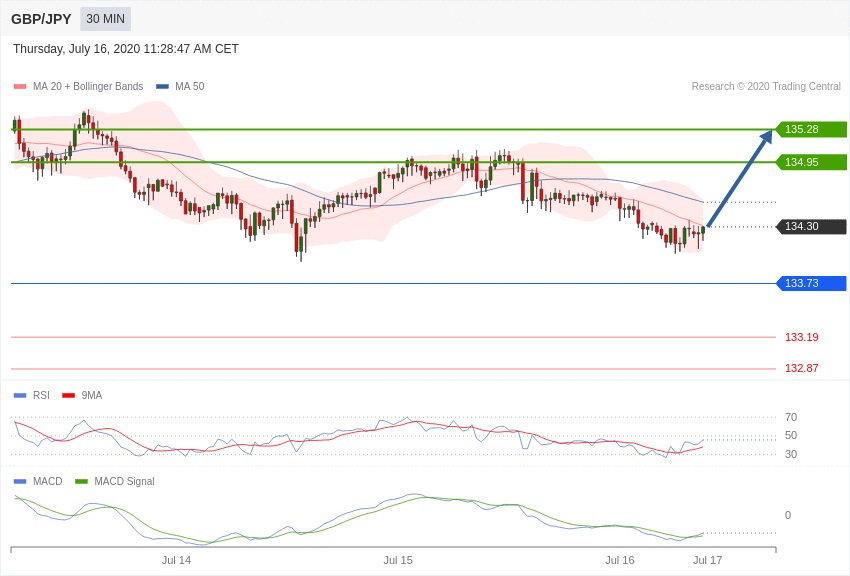Click the 133.19 red support label
Screen dimensions: 850x576
(x=801, y=337)
